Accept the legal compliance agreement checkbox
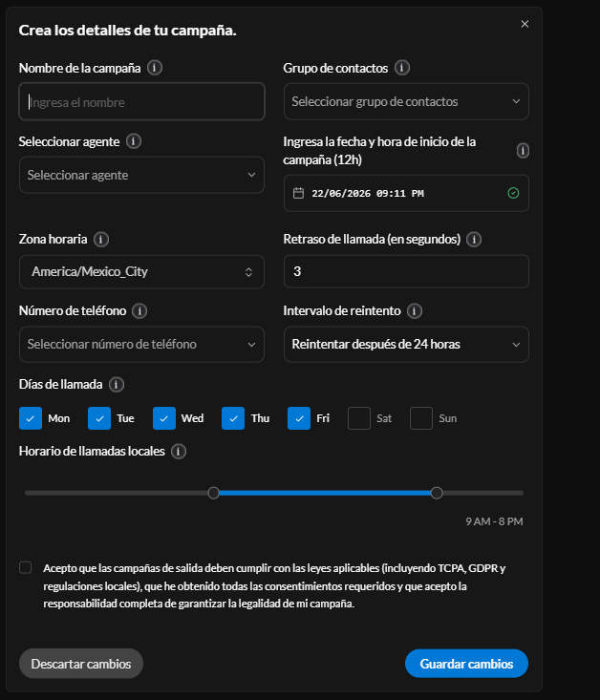This screenshot has height=700, width=600. (26, 567)
